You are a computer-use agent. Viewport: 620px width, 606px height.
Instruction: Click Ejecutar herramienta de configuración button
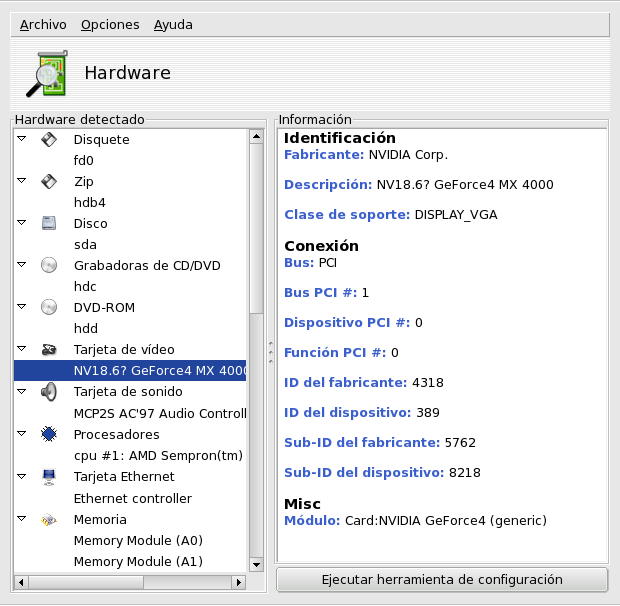click(442, 580)
